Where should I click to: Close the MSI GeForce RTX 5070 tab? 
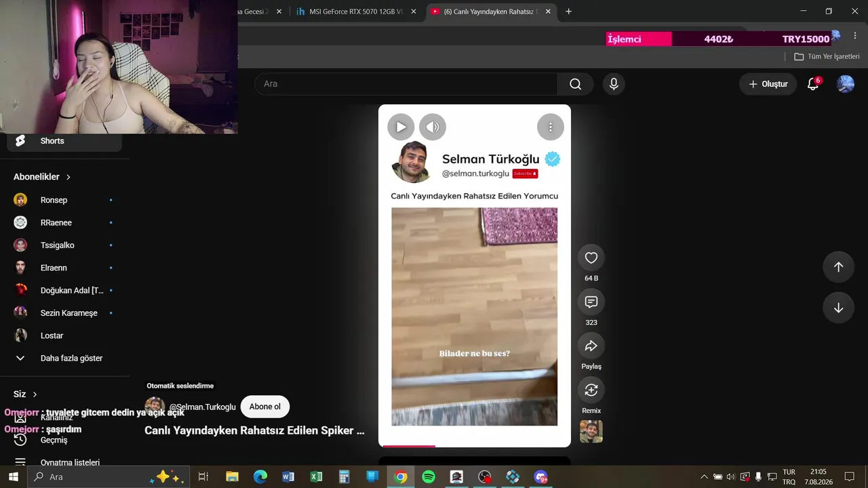pos(414,12)
